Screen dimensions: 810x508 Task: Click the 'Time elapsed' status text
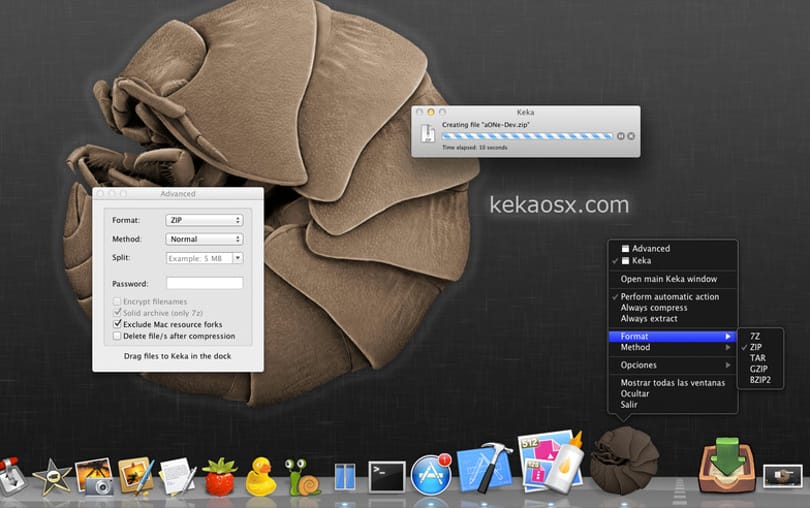[x=475, y=148]
